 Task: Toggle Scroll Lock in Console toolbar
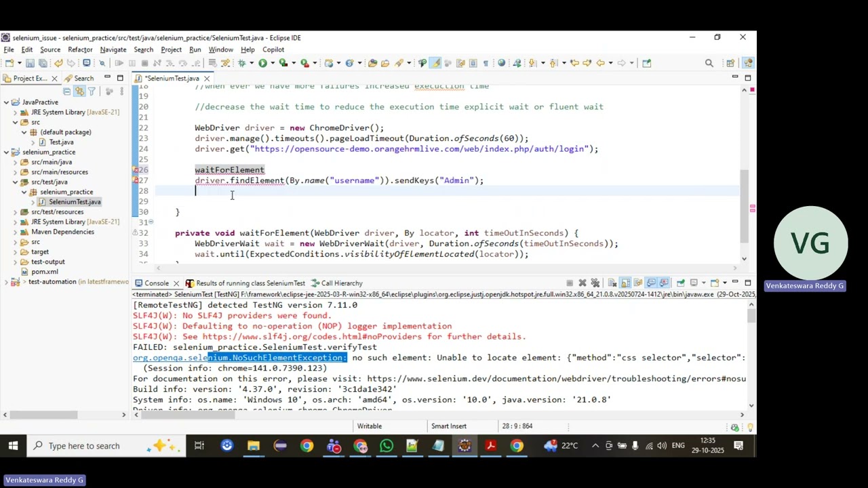pyautogui.click(x=625, y=283)
